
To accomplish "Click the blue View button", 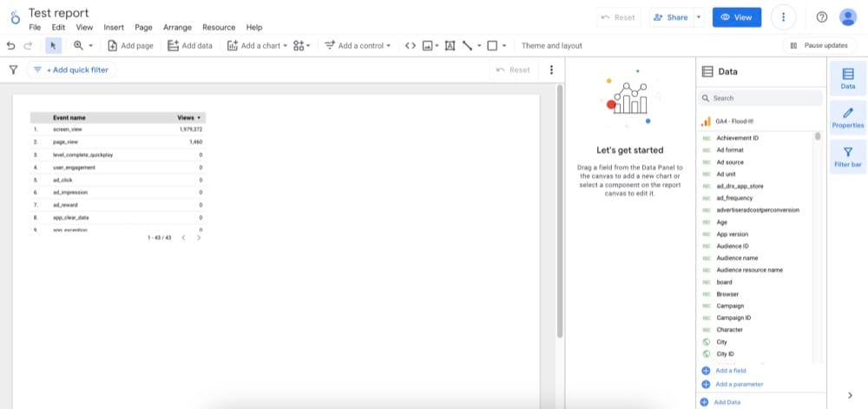I will [736, 17].
